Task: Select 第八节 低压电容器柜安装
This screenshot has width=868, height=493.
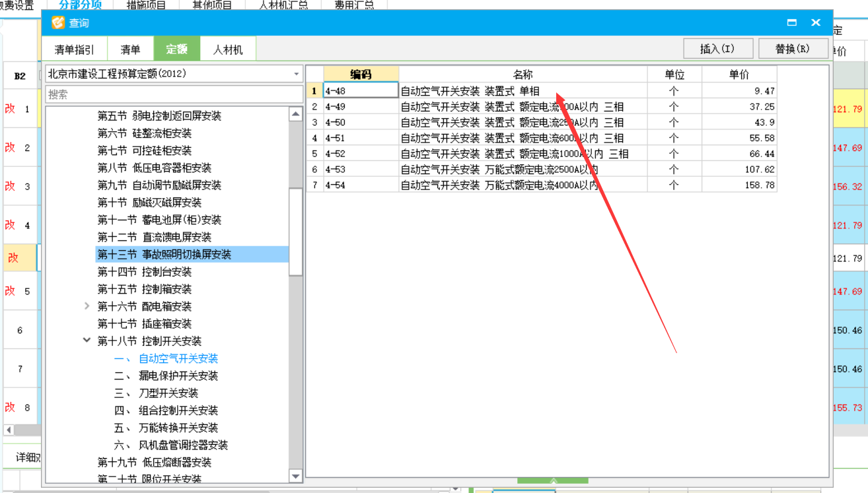Action: [x=155, y=168]
